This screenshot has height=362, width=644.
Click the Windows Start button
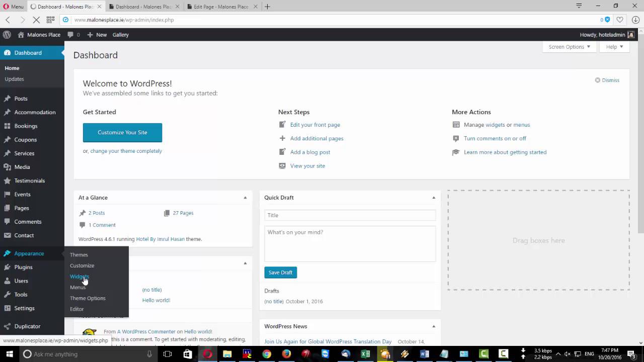click(x=9, y=354)
